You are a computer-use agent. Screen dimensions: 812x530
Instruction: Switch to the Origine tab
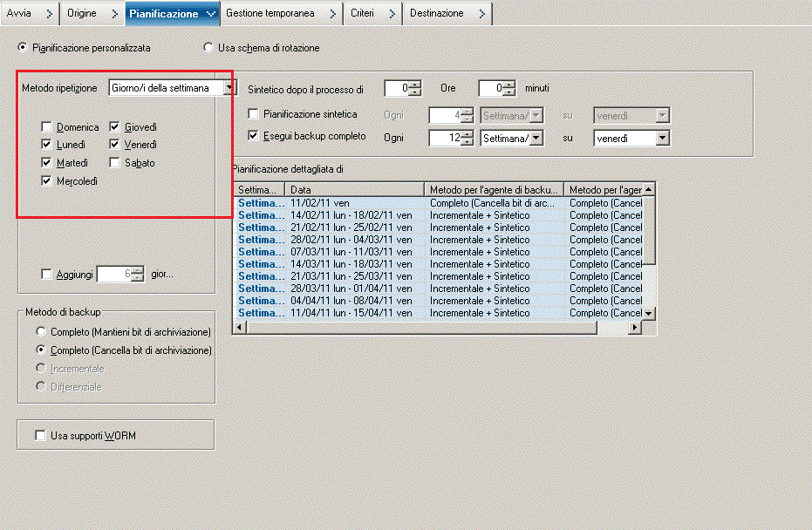[82, 13]
